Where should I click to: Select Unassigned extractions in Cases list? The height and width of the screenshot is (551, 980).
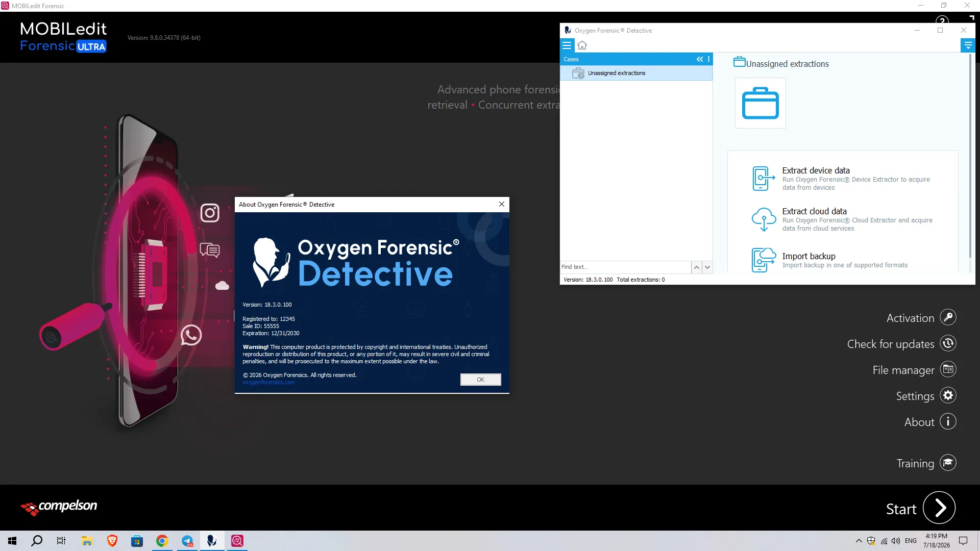pyautogui.click(x=636, y=73)
